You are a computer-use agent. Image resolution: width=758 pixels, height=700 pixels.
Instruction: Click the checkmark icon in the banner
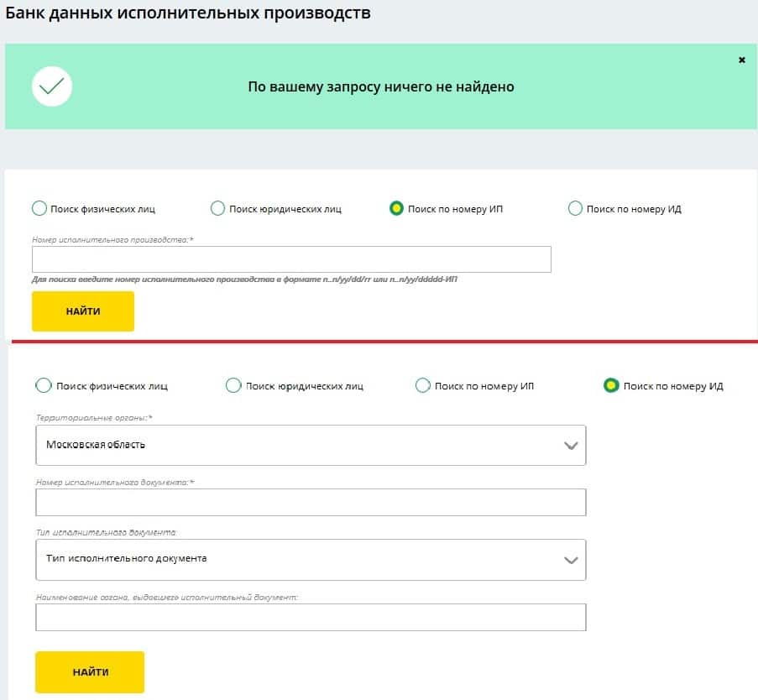pos(52,86)
